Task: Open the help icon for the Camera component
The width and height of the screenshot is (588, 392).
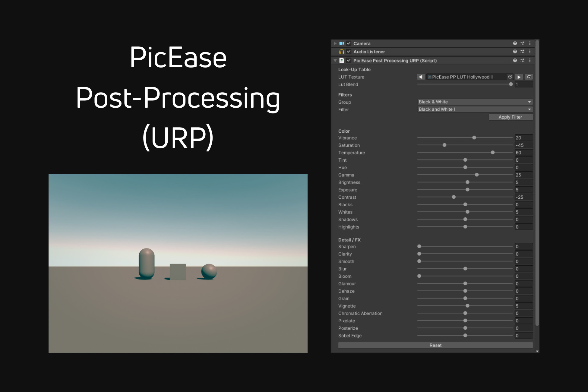Action: pyautogui.click(x=515, y=43)
